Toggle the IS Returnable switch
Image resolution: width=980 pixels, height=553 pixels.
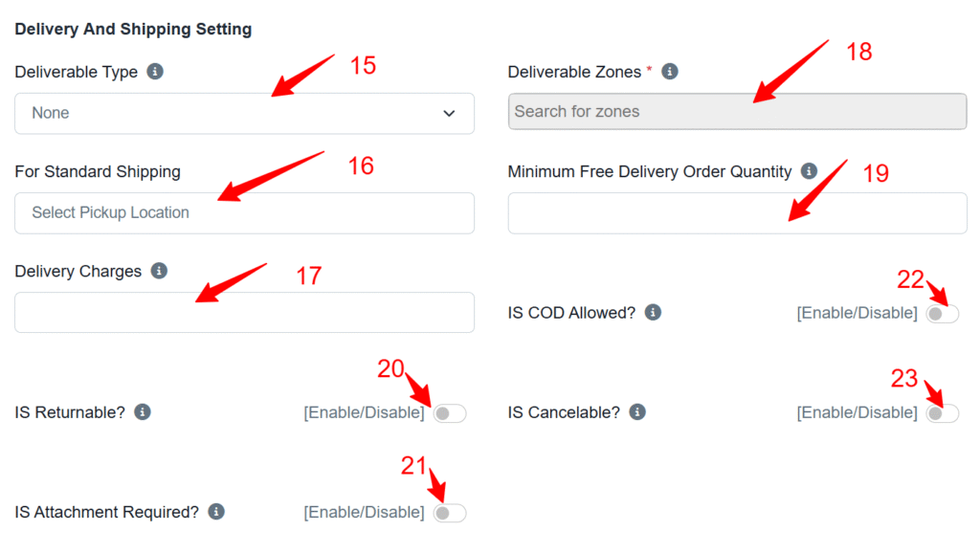(x=450, y=413)
